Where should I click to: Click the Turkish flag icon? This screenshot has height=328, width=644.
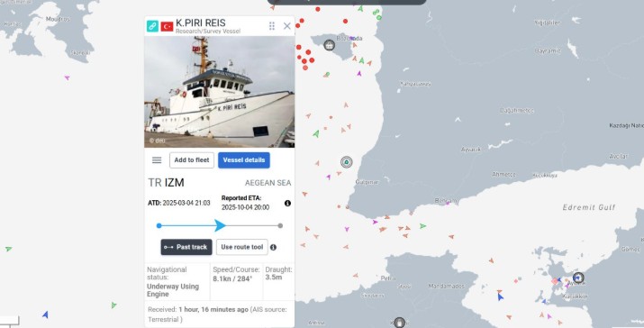167,26
